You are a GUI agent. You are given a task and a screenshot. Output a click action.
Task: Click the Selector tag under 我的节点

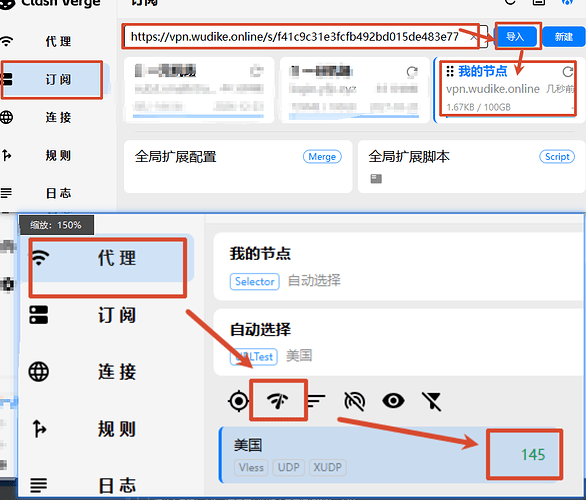point(255,281)
